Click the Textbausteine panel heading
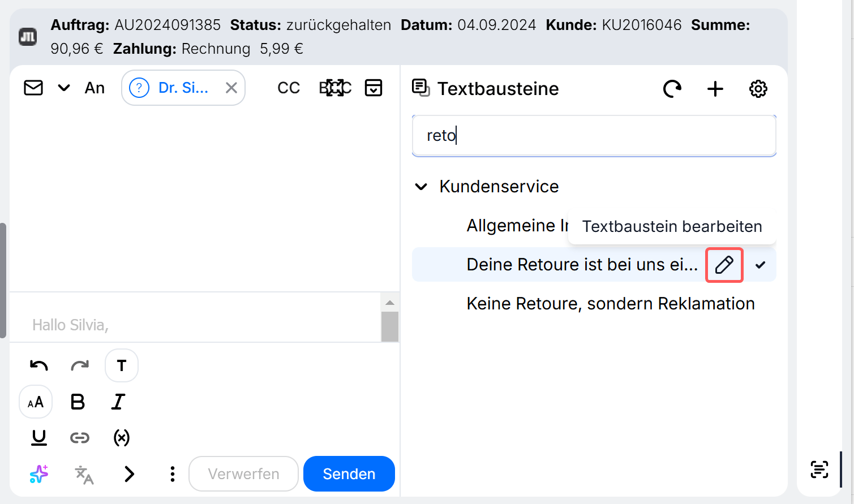The height and width of the screenshot is (504, 854). coord(498,89)
